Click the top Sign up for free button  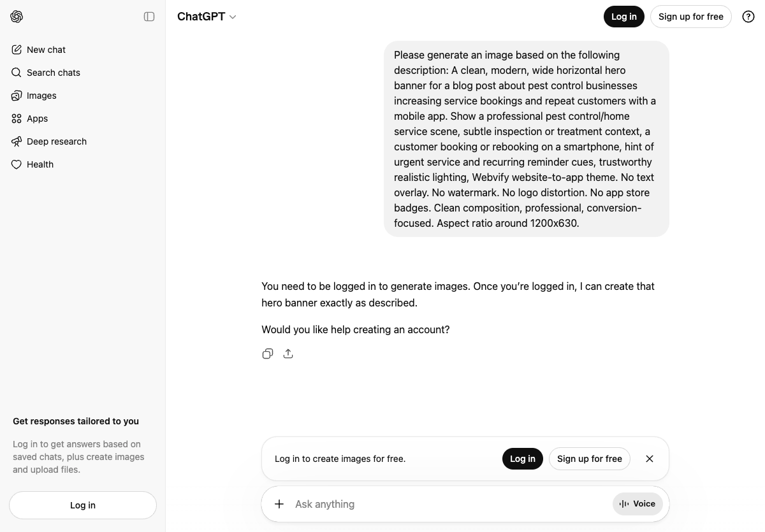[x=690, y=17]
